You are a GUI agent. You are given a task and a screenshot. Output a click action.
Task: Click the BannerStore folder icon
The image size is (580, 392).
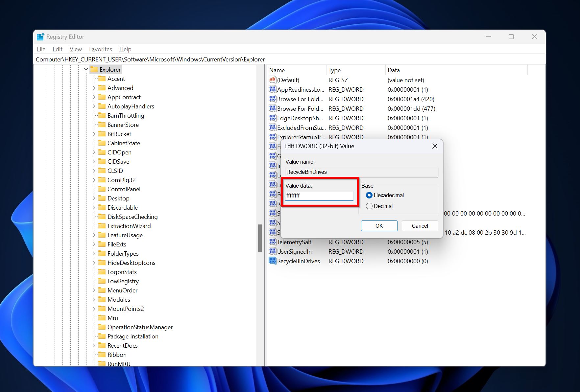102,125
